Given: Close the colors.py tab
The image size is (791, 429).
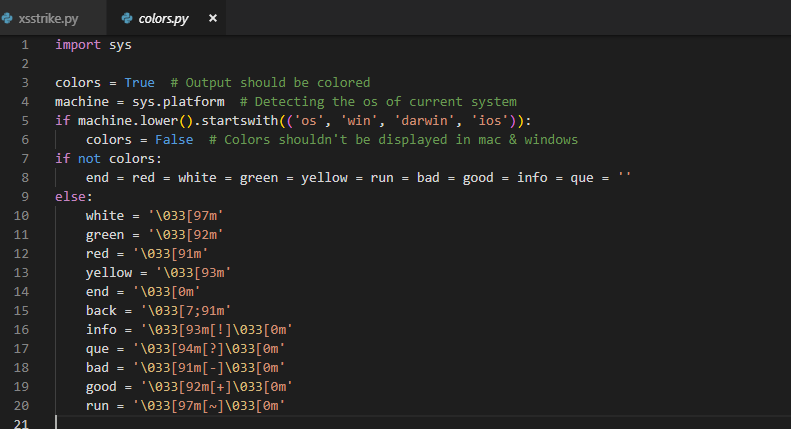Looking at the screenshot, I should (x=213, y=18).
